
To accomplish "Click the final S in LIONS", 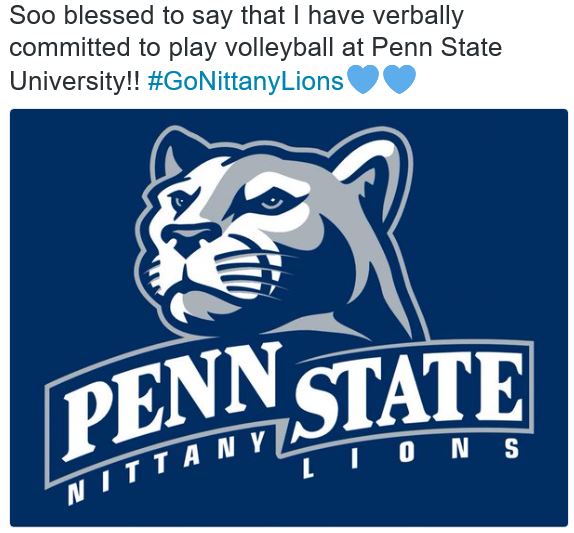I will point(511,449).
